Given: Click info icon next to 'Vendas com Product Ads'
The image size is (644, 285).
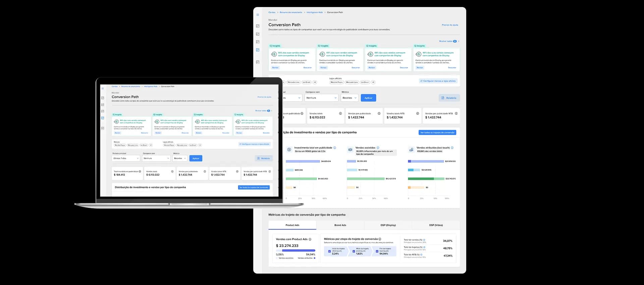Looking at the screenshot, I should coord(310,239).
